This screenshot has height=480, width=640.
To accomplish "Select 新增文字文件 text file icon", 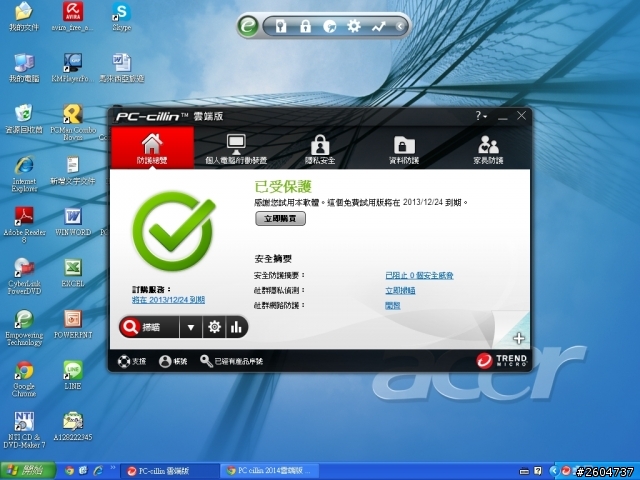I will 73,171.
